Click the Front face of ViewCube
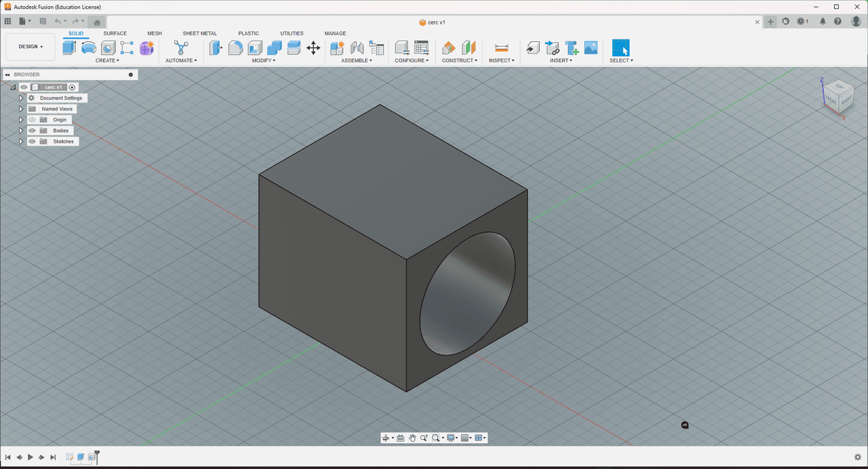Screen dimensions: 868x469 (x=831, y=100)
